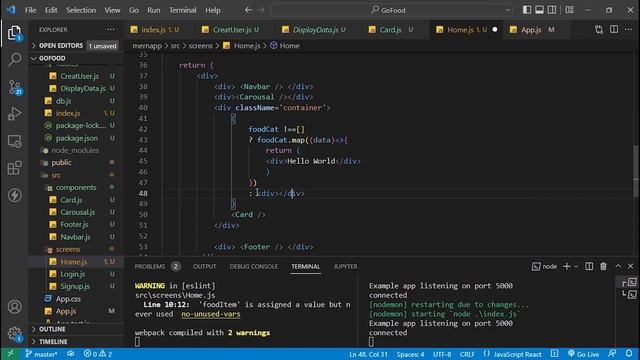
Task: Open Manage gear settings icon
Action: coord(14,333)
